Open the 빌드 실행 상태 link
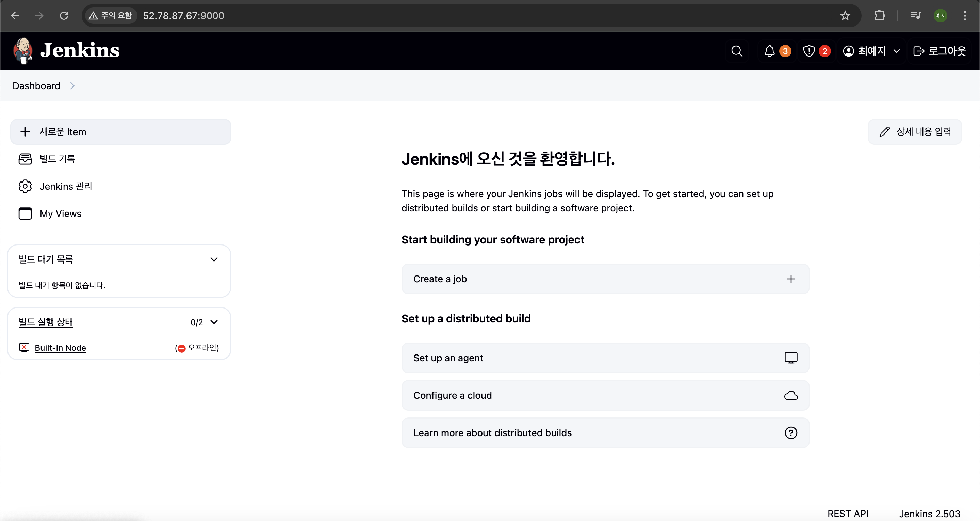 [x=46, y=322]
